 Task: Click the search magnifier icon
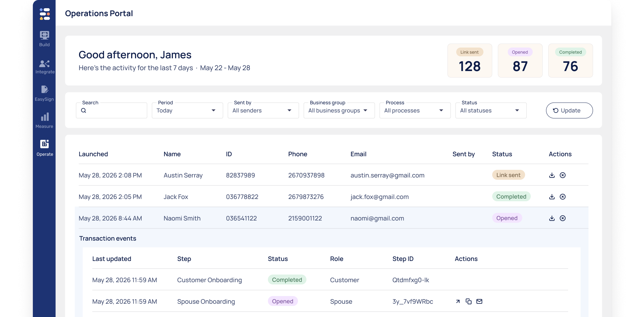(84, 110)
